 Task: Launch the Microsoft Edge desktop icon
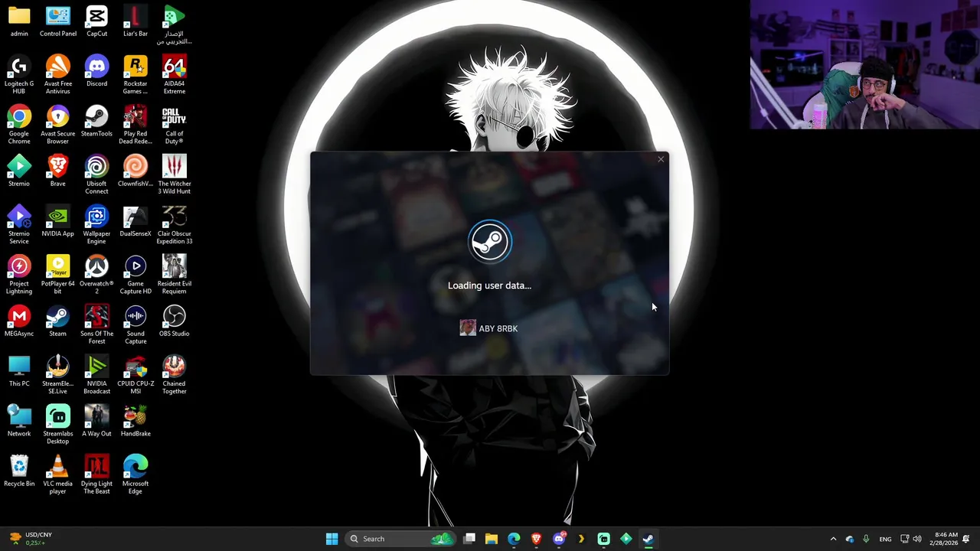tap(136, 474)
